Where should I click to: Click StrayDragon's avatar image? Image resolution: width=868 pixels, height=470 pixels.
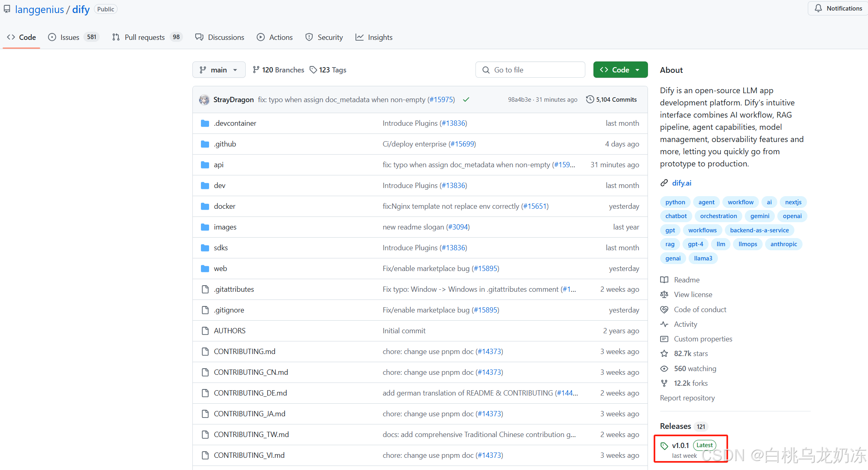click(204, 99)
